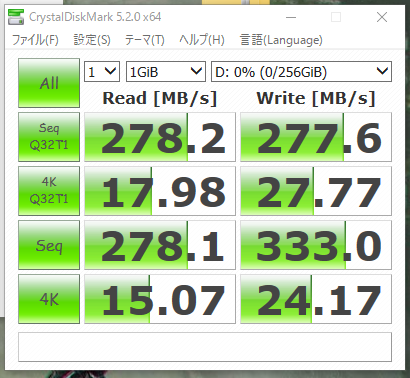
Task: Click the Write [MB/s] column header
Action: (316, 98)
